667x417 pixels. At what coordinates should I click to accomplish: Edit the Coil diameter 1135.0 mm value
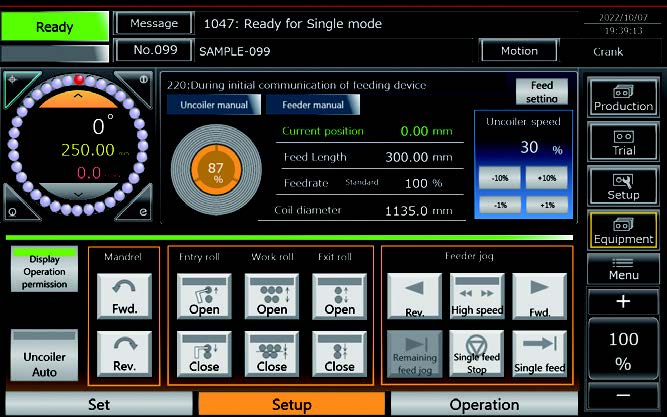click(x=419, y=211)
